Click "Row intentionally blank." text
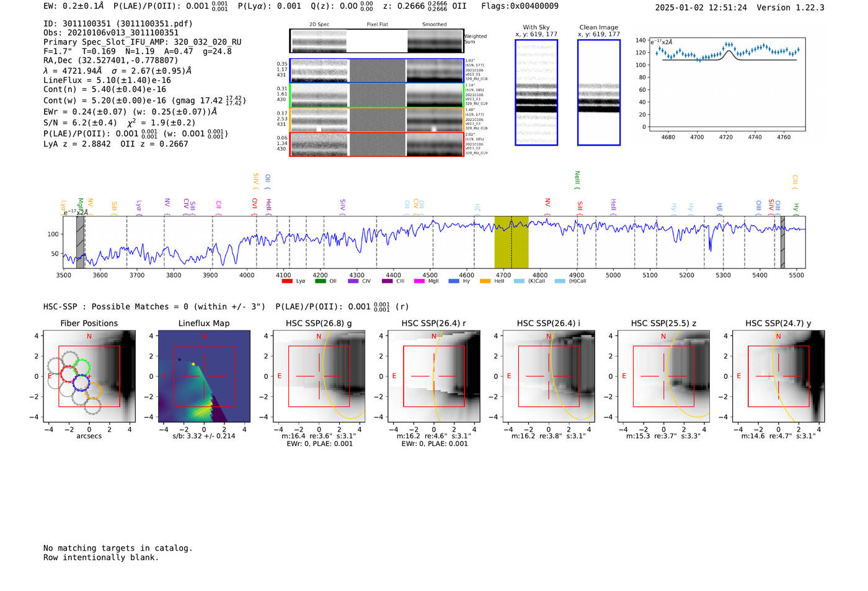Image resolution: width=868 pixels, height=591 pixels. click(101, 558)
